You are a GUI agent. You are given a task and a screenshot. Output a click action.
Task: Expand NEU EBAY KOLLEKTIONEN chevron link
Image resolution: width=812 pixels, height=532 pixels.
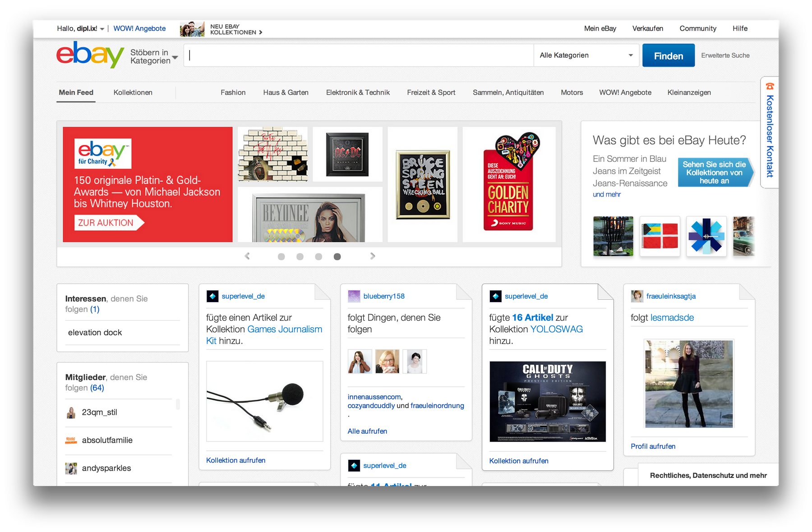click(236, 29)
